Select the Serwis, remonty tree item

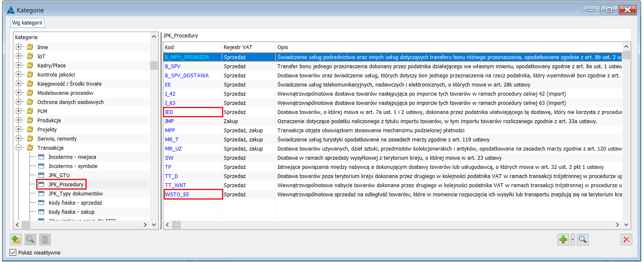[57, 138]
